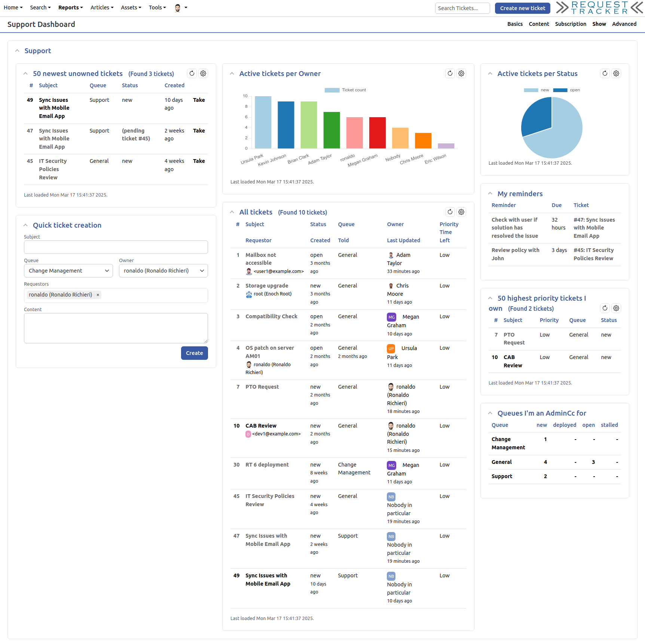This screenshot has width=645, height=644.
Task: Edit the highest priority tickets I own search
Action: (616, 308)
